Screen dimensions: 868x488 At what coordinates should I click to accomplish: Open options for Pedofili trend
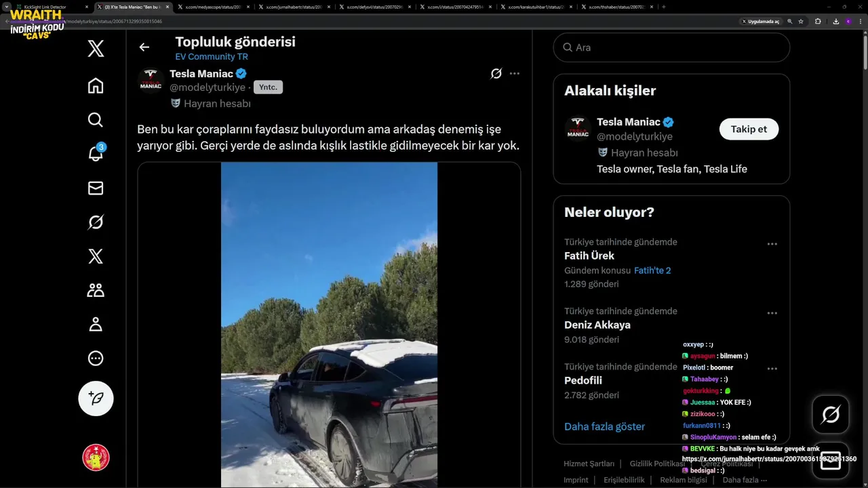point(772,369)
